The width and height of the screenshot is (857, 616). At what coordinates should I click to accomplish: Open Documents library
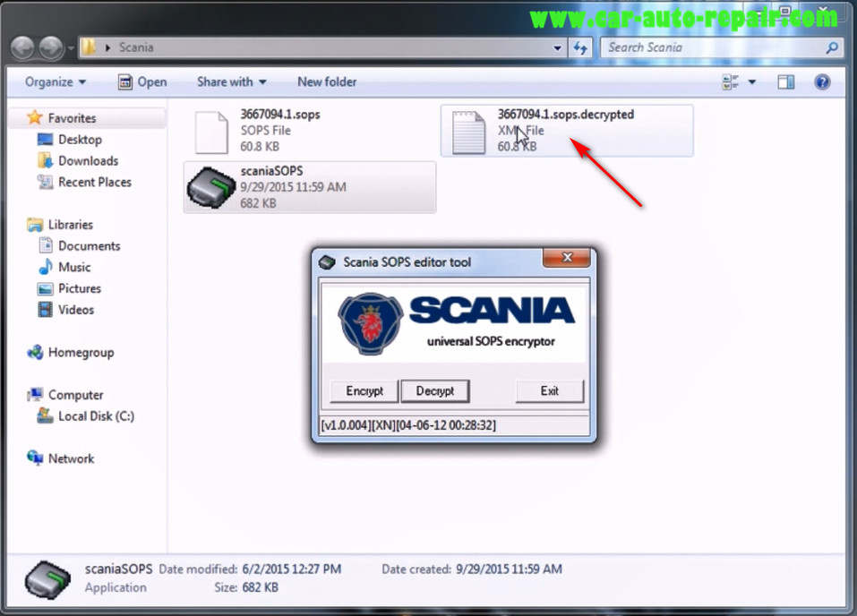point(89,246)
